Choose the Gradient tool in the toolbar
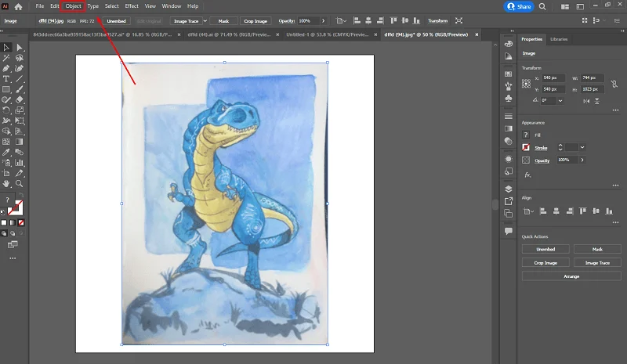 [x=19, y=142]
